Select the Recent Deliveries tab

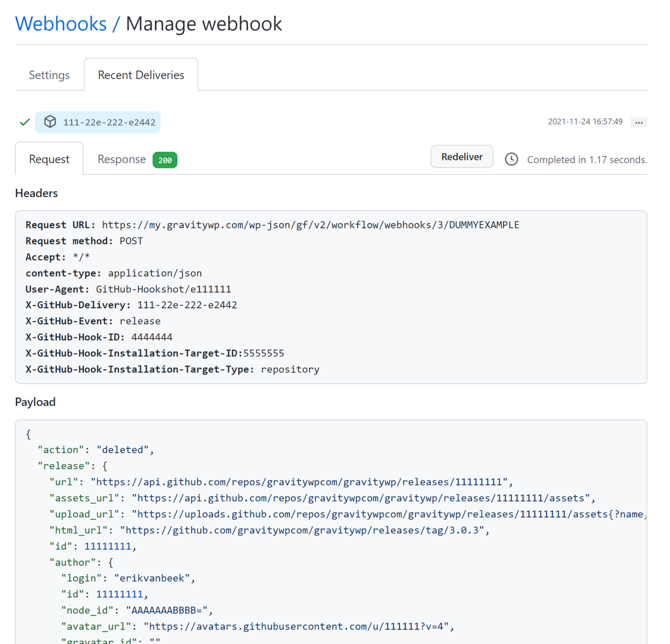pos(141,75)
